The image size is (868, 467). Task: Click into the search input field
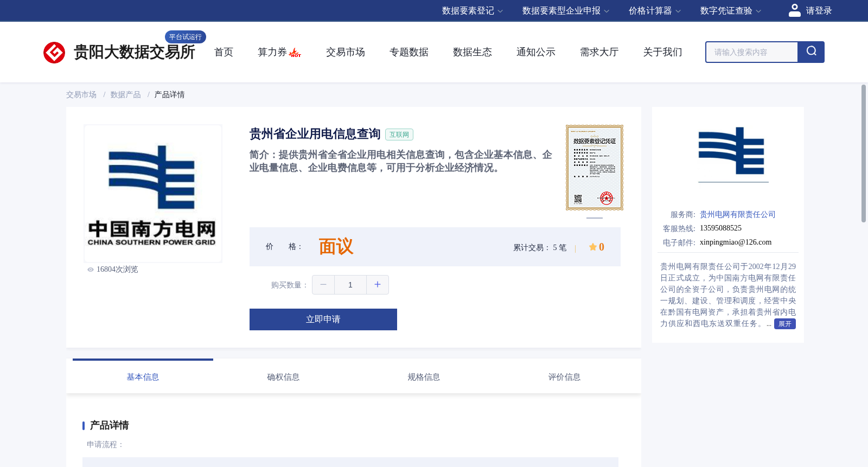pyautogui.click(x=752, y=52)
